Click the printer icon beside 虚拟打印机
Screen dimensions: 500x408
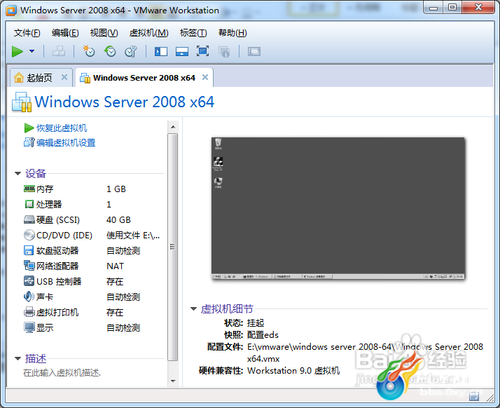(x=29, y=312)
